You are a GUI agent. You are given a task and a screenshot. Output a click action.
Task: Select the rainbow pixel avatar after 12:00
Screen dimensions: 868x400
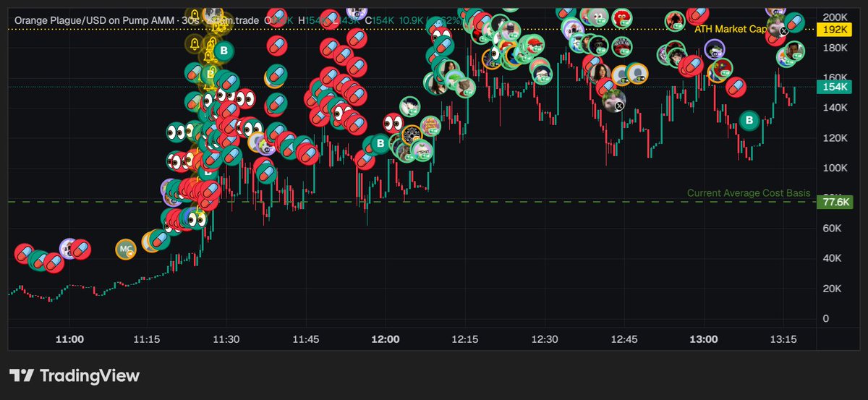point(430,125)
